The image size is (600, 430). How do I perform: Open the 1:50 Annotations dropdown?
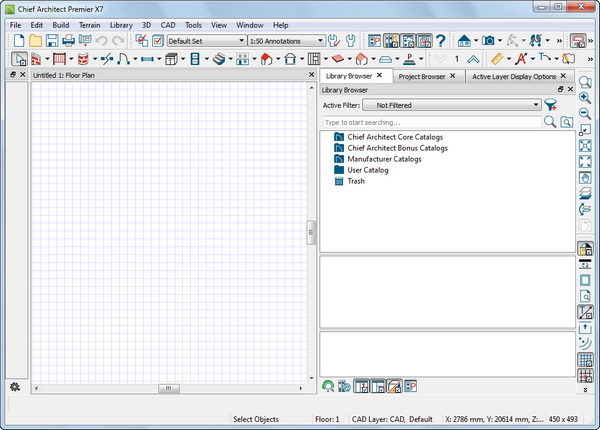click(286, 41)
